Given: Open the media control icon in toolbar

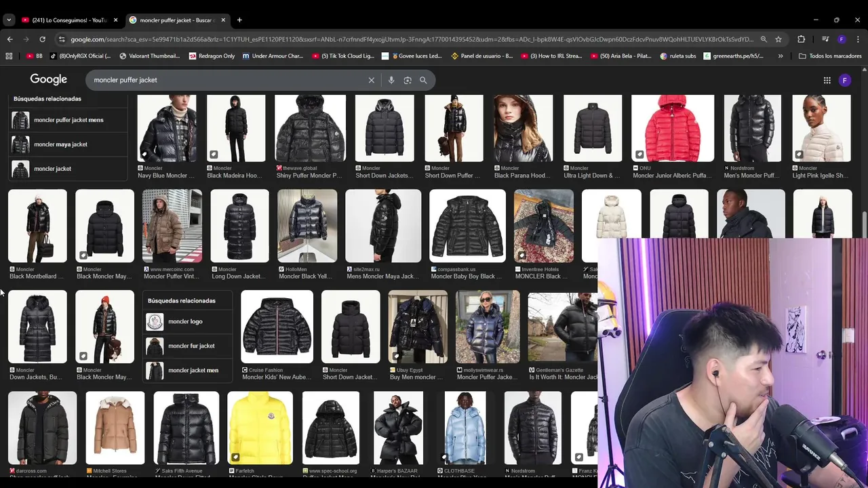Looking at the screenshot, I should tap(825, 39).
